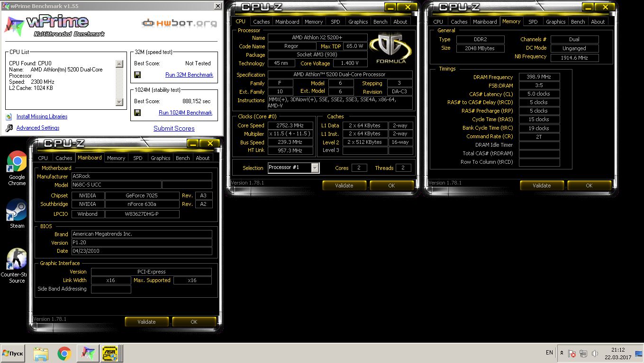The height and width of the screenshot is (363, 644).
Task: Switch to Mainboard tab in CPU window
Action: click(x=287, y=22)
